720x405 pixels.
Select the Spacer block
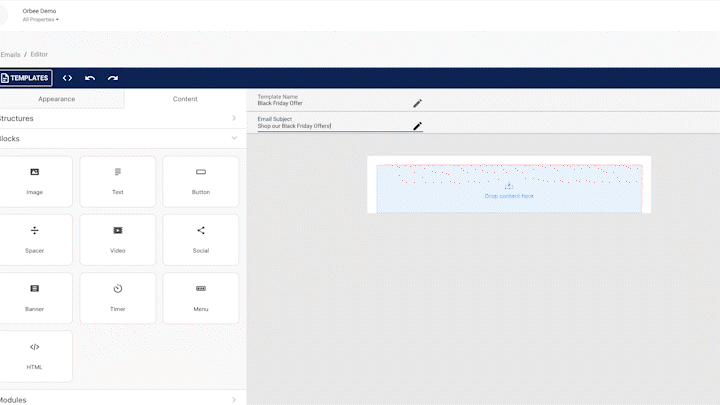35,240
